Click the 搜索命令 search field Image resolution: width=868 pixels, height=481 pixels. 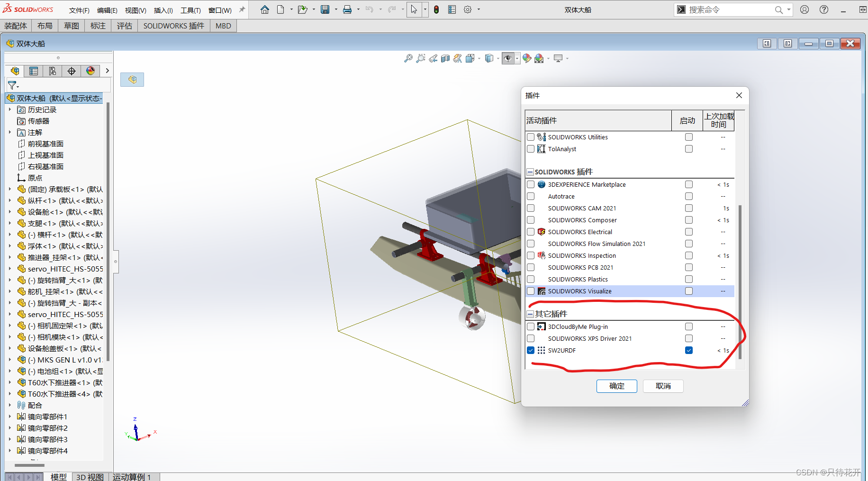pyautogui.click(x=730, y=9)
